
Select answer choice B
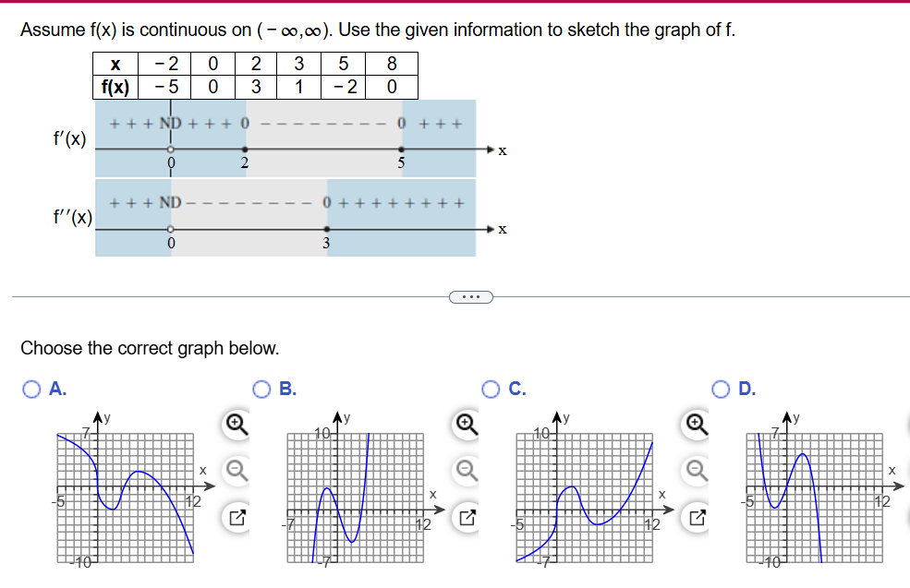[261, 388]
